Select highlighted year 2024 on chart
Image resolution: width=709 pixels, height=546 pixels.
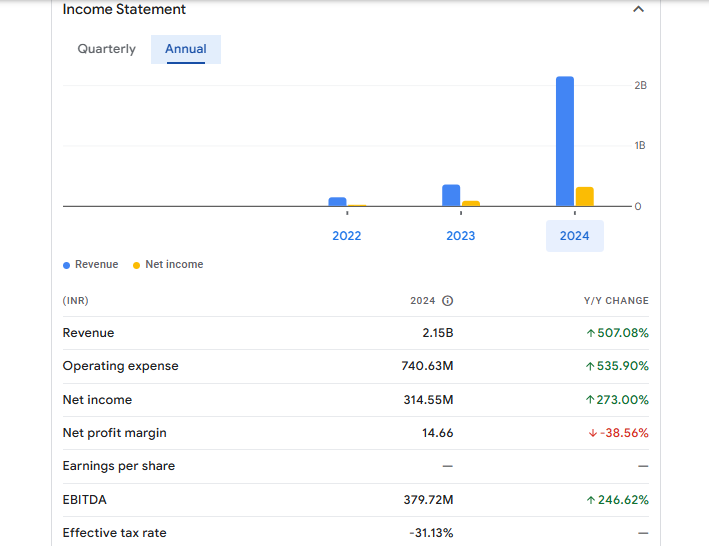(574, 236)
